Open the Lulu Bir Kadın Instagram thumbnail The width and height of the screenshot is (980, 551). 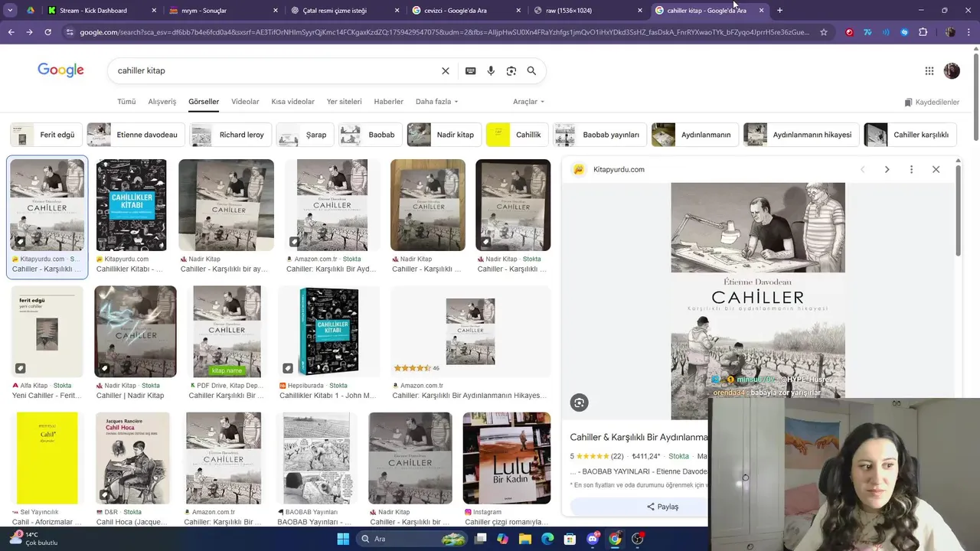[x=507, y=458]
